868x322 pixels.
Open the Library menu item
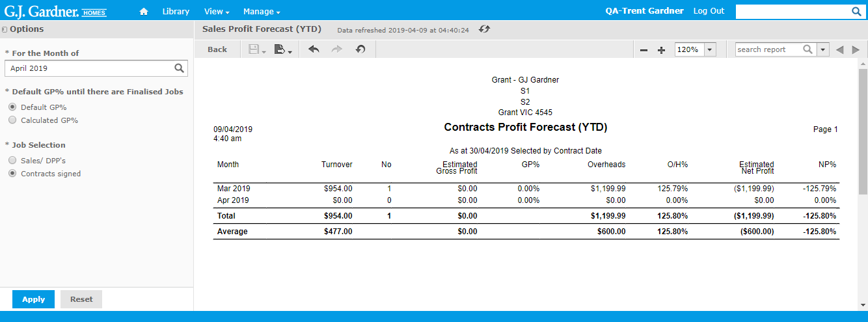[176, 12]
